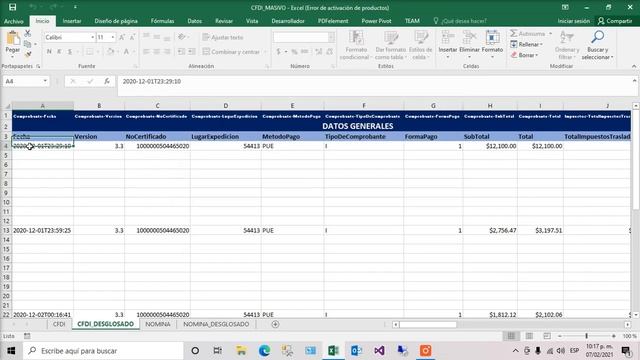This screenshot has width=640, height=360.
Task: Click Iniciar sesión link
Action: (573, 21)
